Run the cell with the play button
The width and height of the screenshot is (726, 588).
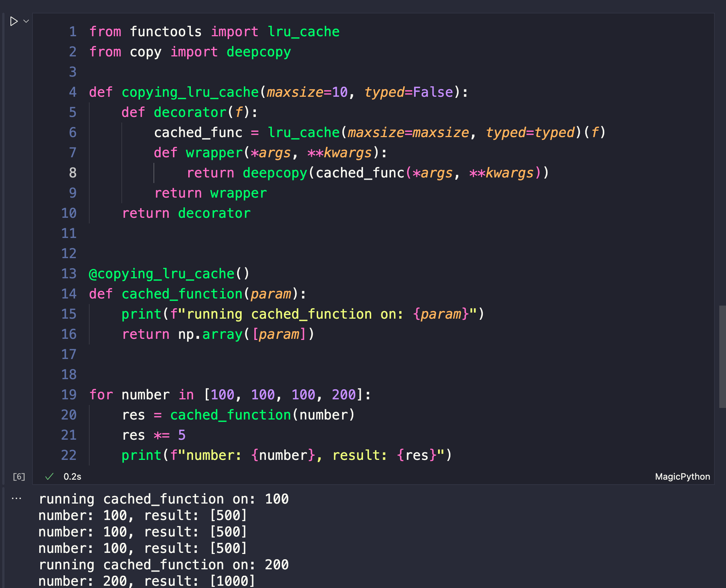pos(14,21)
